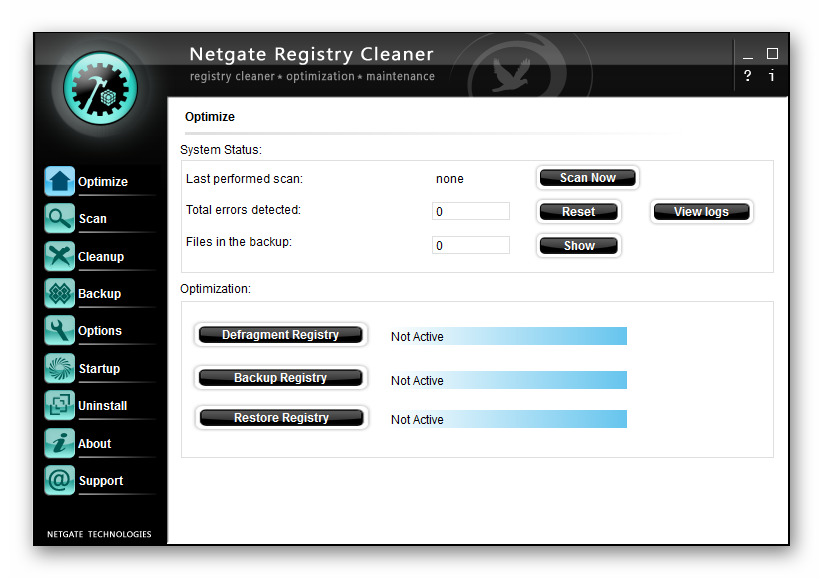Start a scan with Scan Now
This screenshot has width=822, height=578.
[x=588, y=178]
